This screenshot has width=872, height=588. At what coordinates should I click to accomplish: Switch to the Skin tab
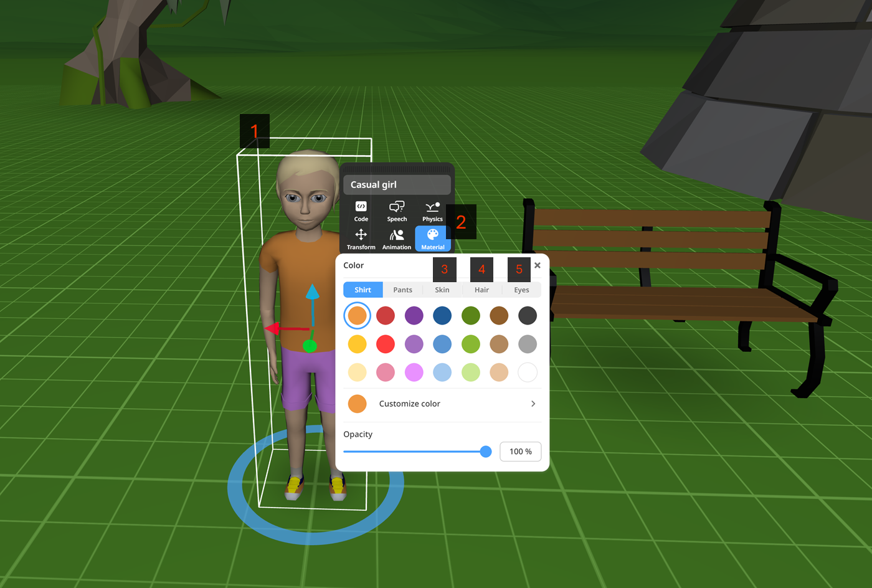[x=442, y=290]
